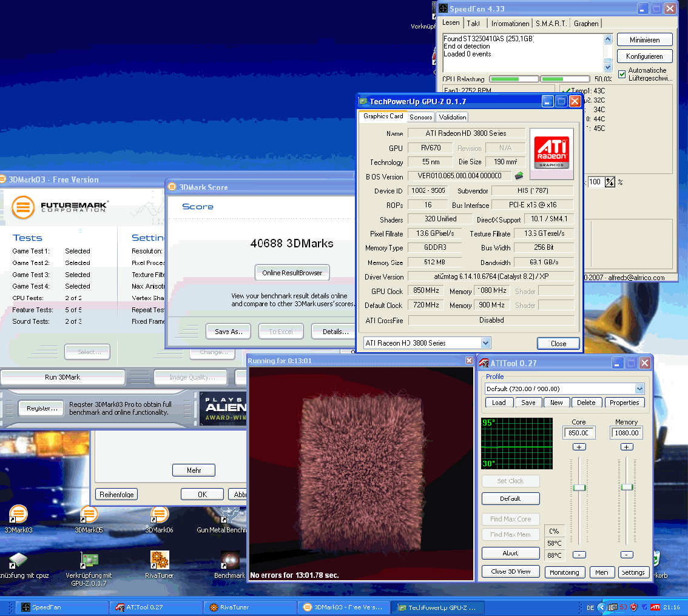Open the CPU-Z shortcut on the desktop
The height and width of the screenshot is (616, 688).
[18, 560]
